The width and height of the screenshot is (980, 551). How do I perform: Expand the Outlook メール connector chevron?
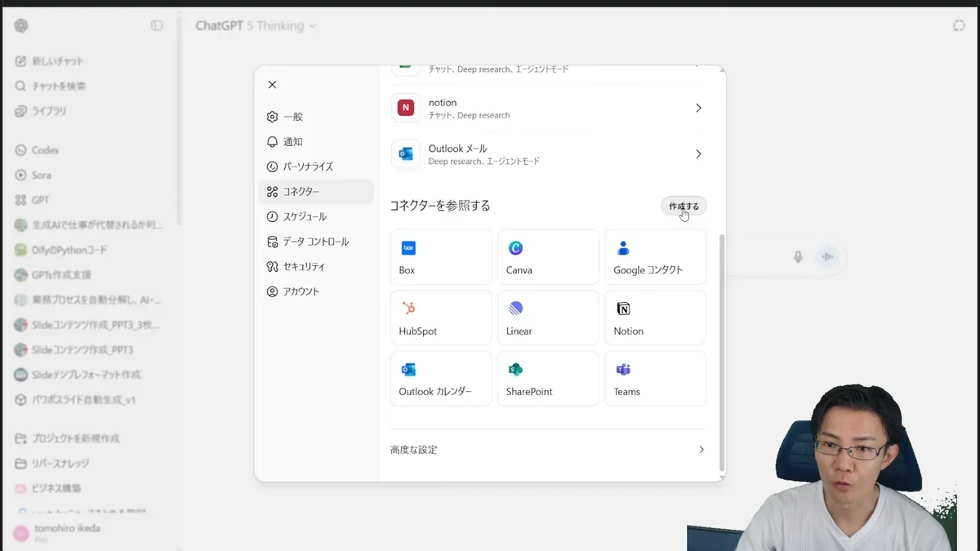pyautogui.click(x=698, y=154)
